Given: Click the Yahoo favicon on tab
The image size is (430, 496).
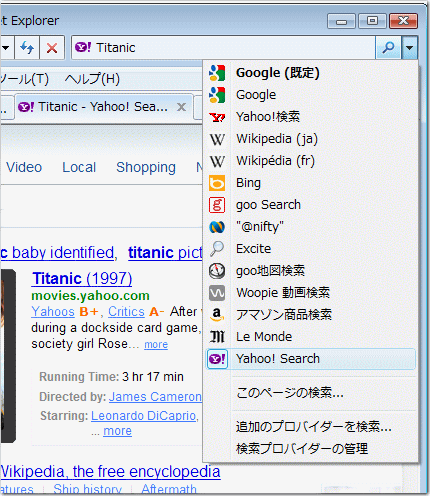Looking at the screenshot, I should (26, 107).
